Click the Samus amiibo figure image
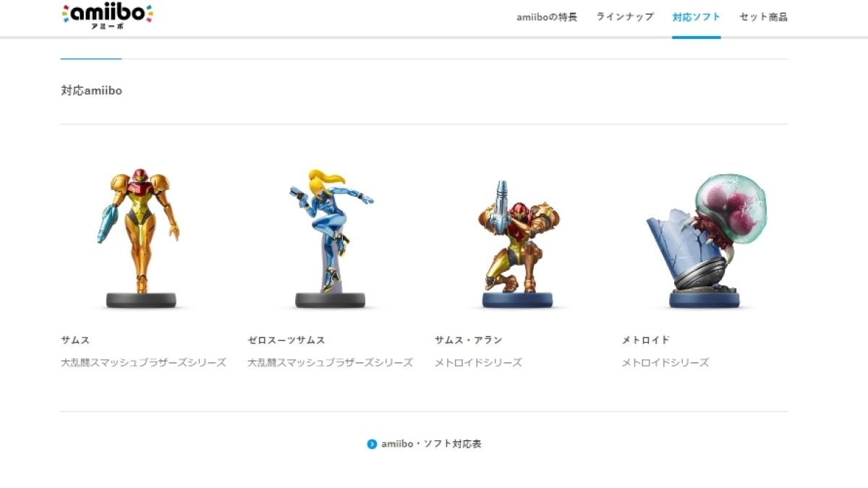The width and height of the screenshot is (868, 488). tap(141, 239)
